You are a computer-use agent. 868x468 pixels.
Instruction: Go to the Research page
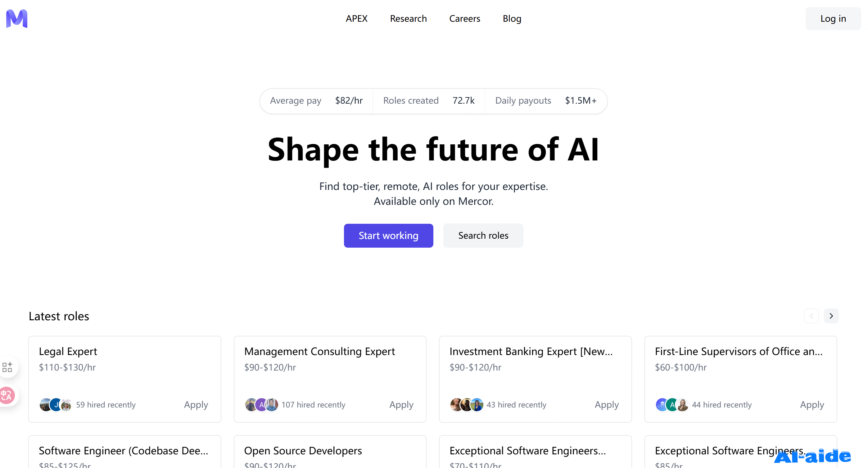point(409,19)
